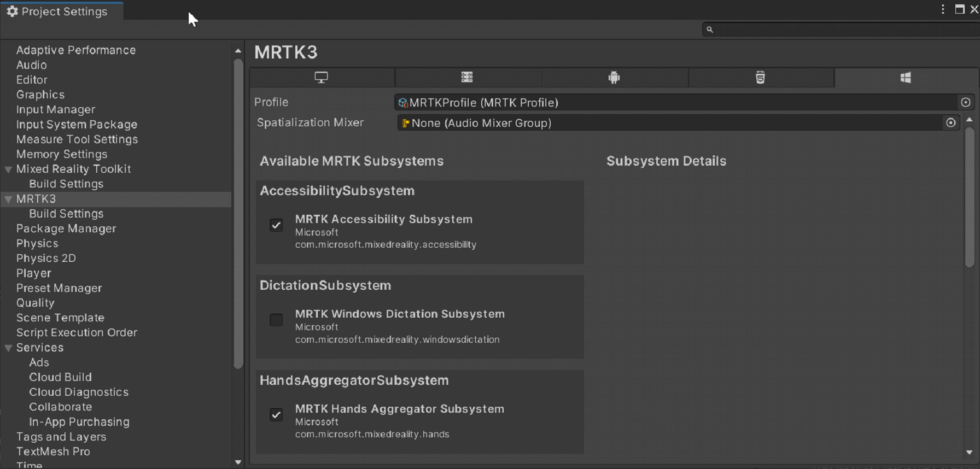Viewport: 980px width, 469px height.
Task: Open TextMesh Pro settings
Action: (x=53, y=452)
